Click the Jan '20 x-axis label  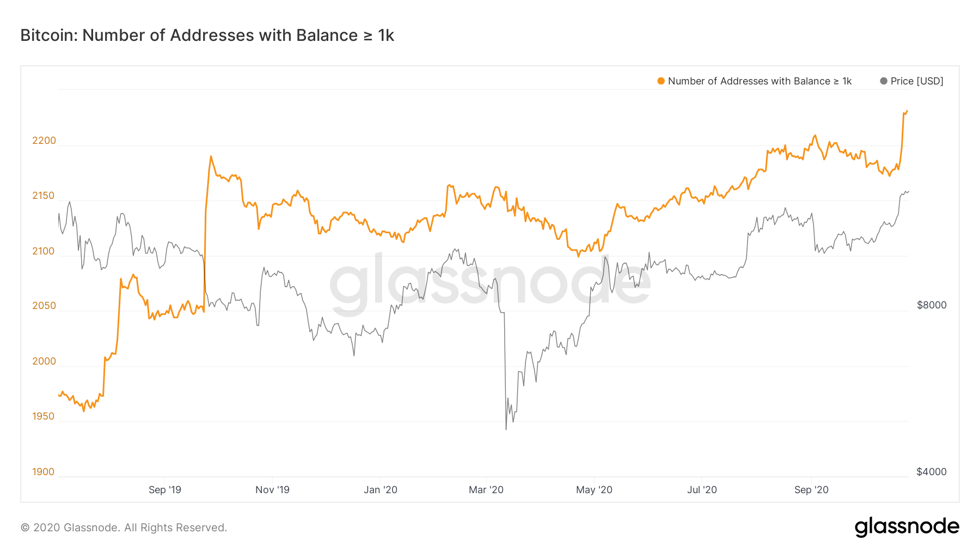(x=381, y=490)
